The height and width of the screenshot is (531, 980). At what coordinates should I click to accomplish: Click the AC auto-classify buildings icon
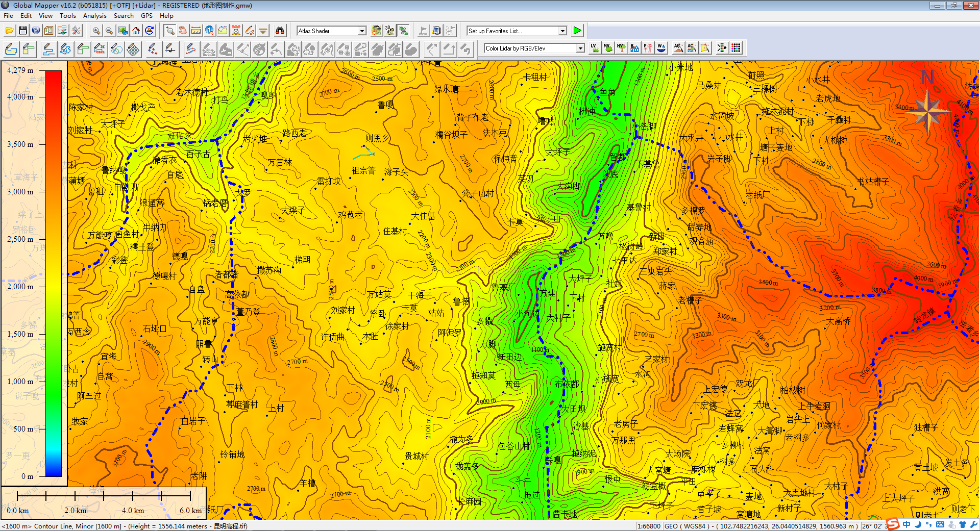[x=692, y=48]
